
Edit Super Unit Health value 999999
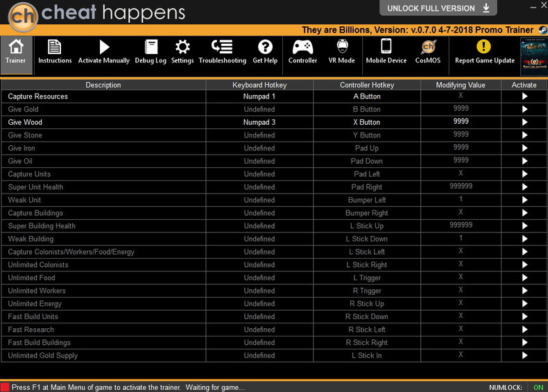coord(461,186)
